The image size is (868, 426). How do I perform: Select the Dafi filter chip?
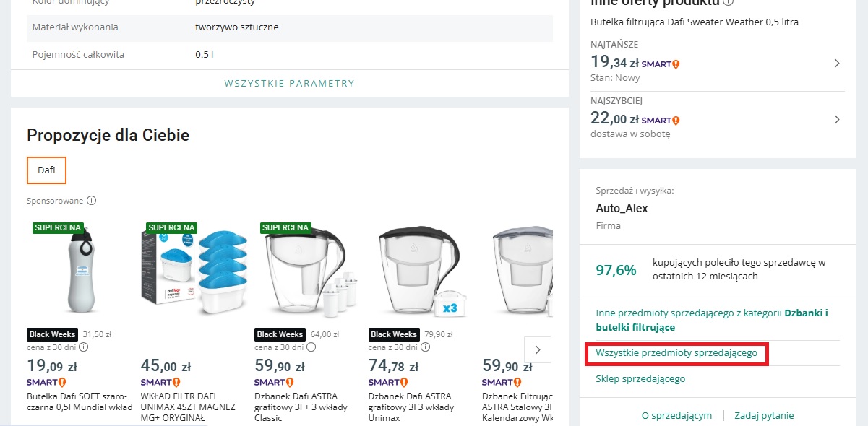46,170
